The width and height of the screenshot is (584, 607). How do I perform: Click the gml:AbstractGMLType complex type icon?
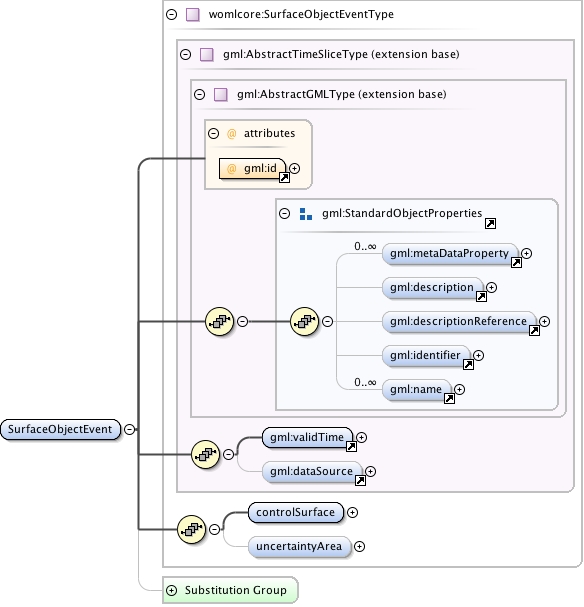click(x=221, y=94)
